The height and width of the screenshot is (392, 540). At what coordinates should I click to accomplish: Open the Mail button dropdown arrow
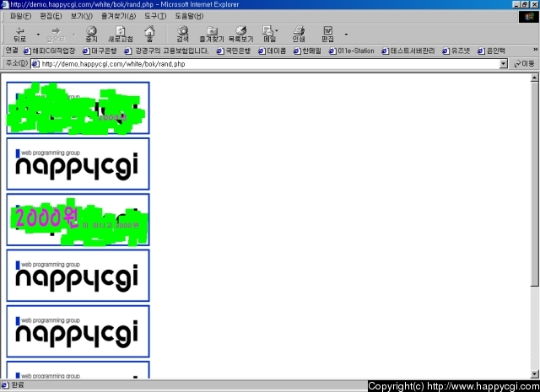click(x=277, y=31)
